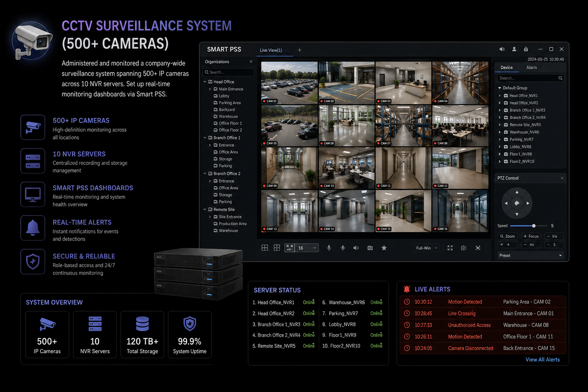The height and width of the screenshot is (392, 588).
Task: Click the Total Storage database icon
Action: click(142, 324)
